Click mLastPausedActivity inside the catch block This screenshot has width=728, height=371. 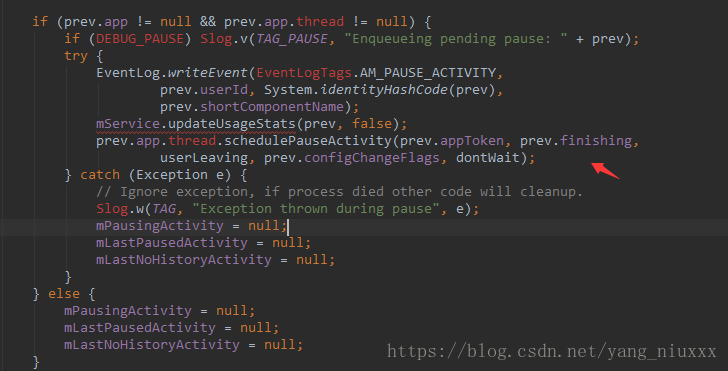[172, 242]
